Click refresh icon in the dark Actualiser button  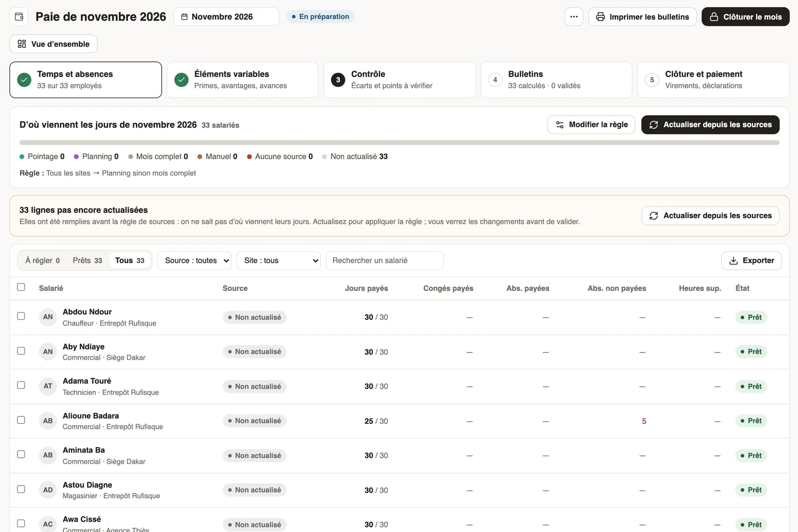pyautogui.click(x=654, y=125)
